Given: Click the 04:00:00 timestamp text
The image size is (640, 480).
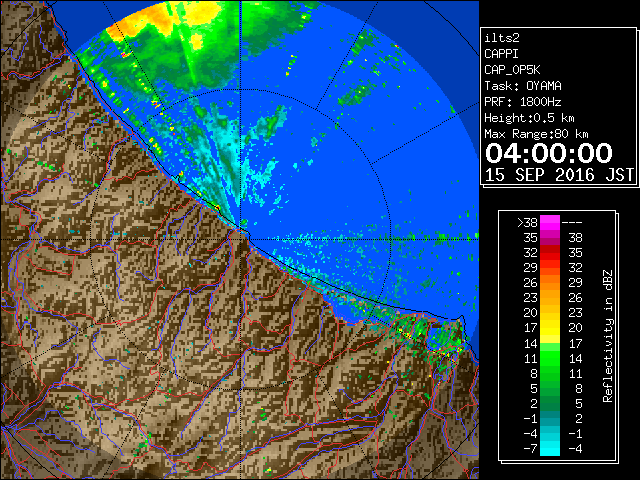Looking at the screenshot, I should click(549, 153).
